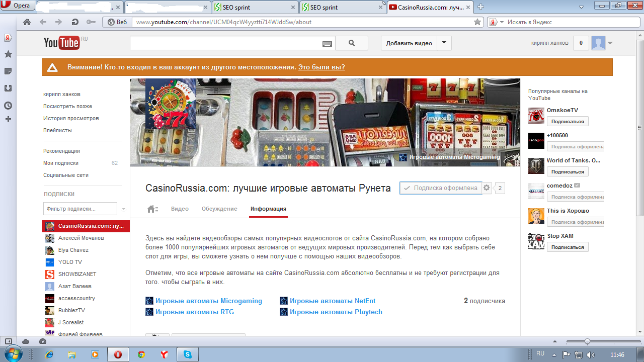Image resolution: width=644 pixels, height=362 pixels.
Task: Switch to the second SEO sprint browser tab
Action: tap(342, 7)
